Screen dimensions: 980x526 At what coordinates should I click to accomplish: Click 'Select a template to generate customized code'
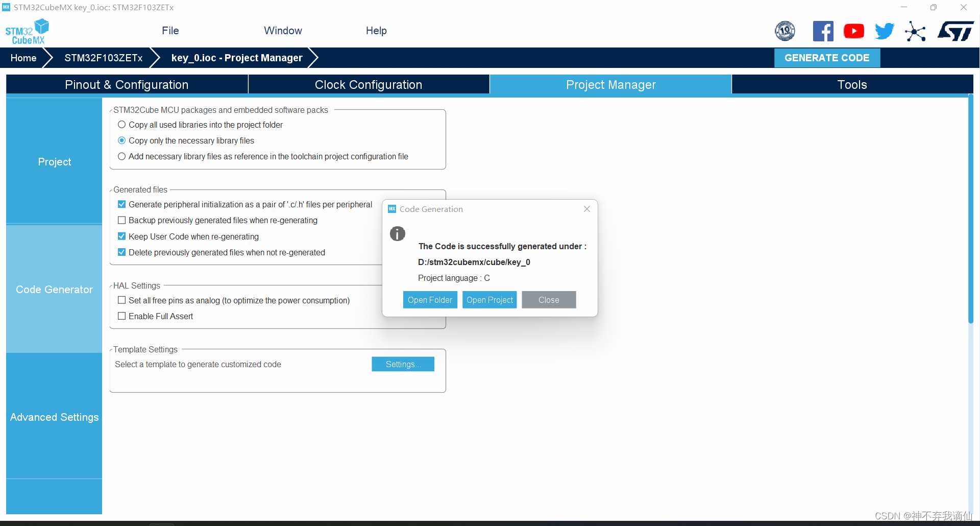click(x=198, y=364)
